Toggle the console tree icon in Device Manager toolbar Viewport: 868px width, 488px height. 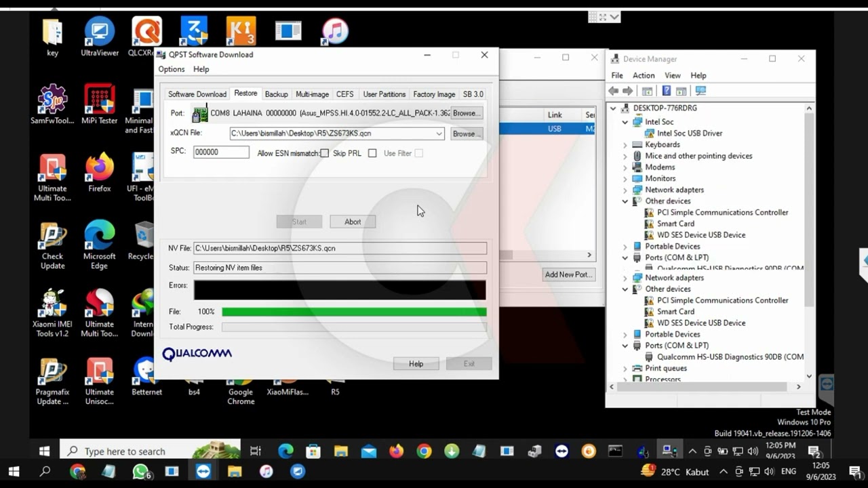tap(647, 91)
